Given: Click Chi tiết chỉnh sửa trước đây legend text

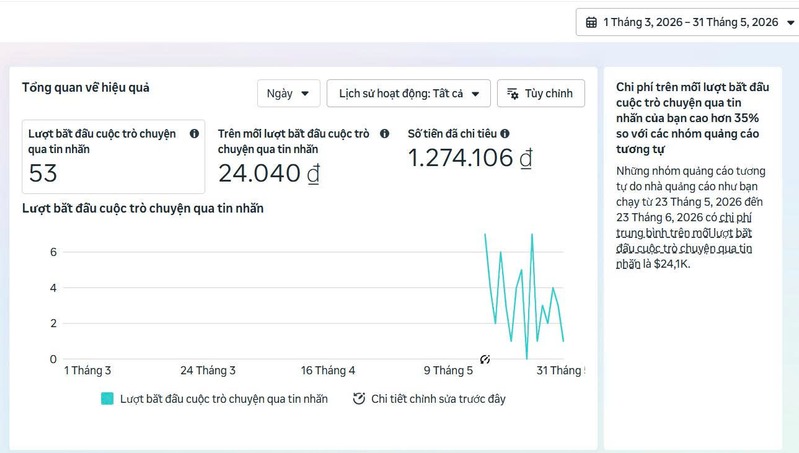Looking at the screenshot, I should (438, 399).
